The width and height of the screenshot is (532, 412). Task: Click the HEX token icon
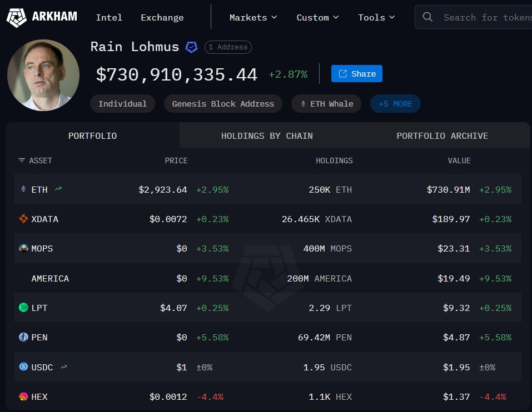pyautogui.click(x=23, y=396)
